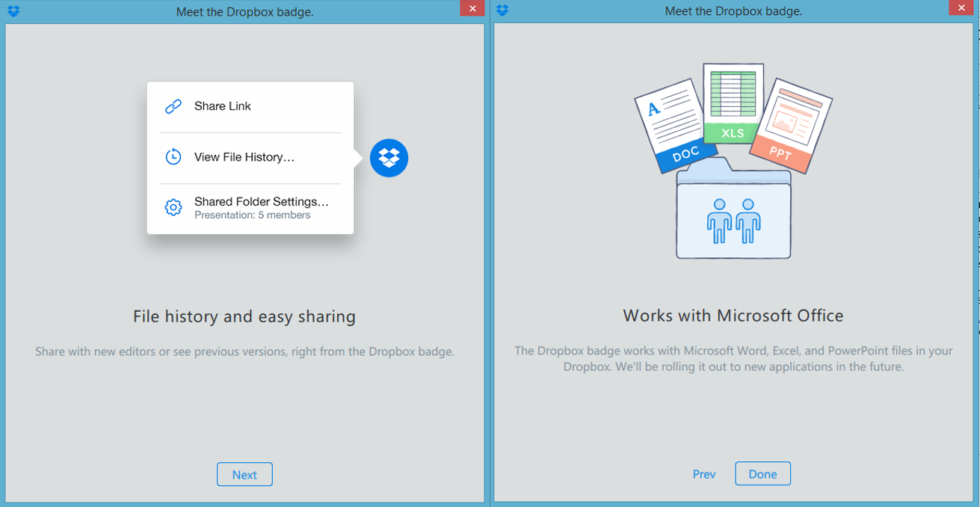Click the Share Link chain icon

pos(173,106)
